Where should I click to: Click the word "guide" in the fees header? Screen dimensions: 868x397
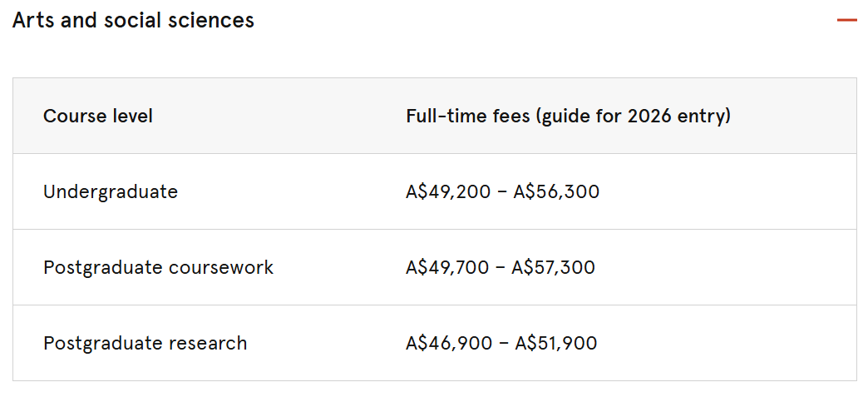(x=568, y=117)
